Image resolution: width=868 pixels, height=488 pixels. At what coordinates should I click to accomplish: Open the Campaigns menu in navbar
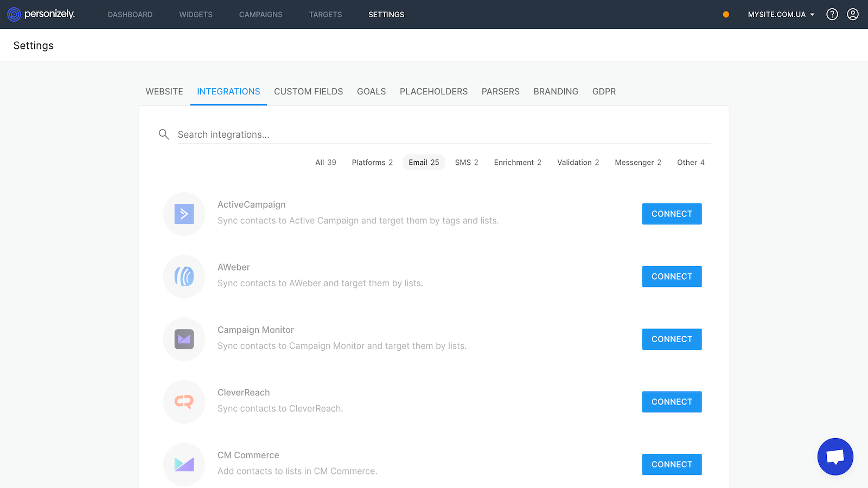[260, 15]
